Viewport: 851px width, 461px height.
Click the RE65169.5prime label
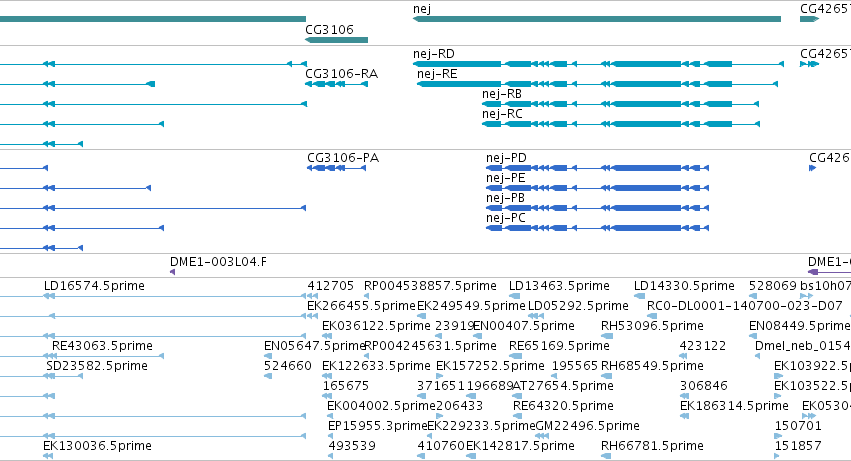(559, 346)
